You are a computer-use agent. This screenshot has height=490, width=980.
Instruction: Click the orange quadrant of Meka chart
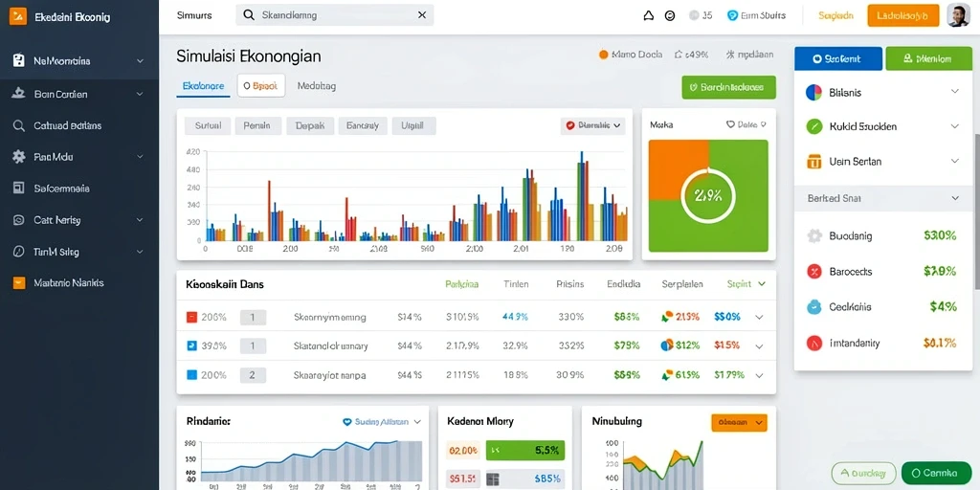pos(679,169)
